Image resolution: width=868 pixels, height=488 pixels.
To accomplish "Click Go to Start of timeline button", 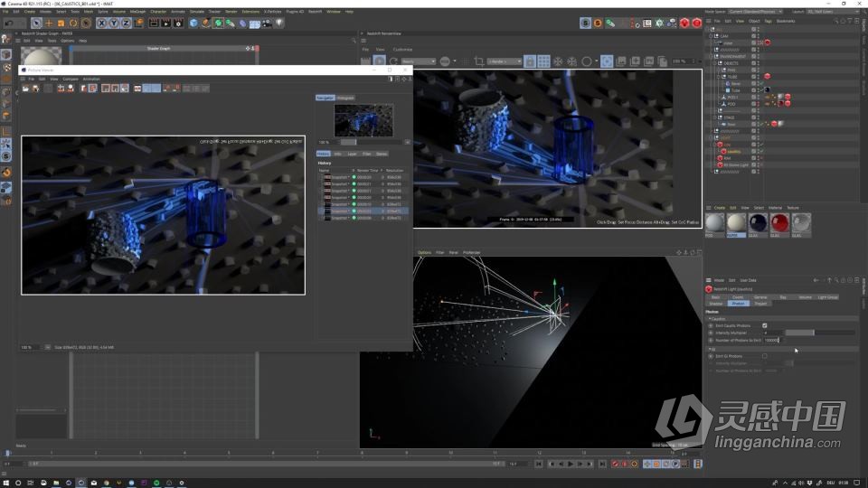I will pyautogui.click(x=539, y=465).
